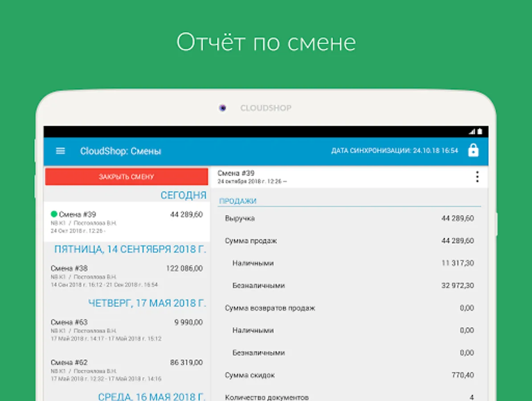Click the CloudShop: Смены title
Screen dimensions: 532x401
tap(120, 151)
